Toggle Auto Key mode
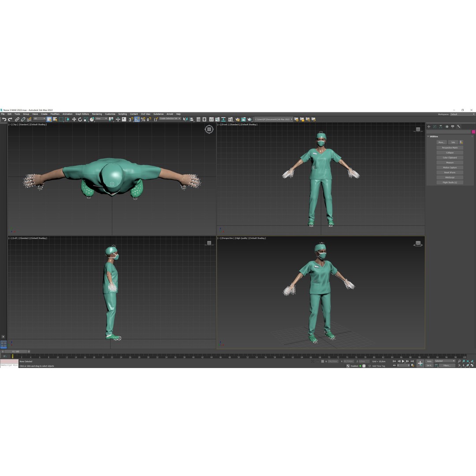476x476 pixels. coord(429,361)
